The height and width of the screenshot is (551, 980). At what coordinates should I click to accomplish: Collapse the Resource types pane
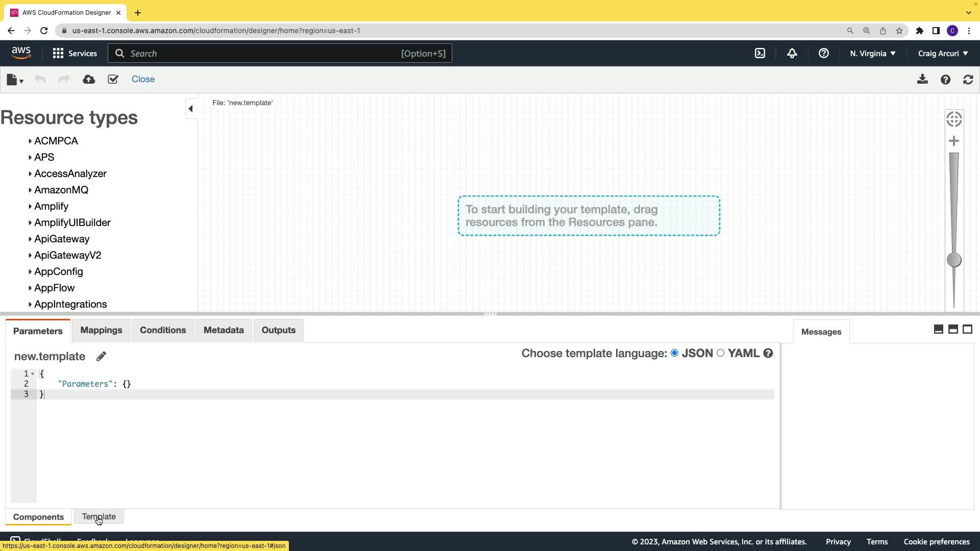(x=190, y=109)
